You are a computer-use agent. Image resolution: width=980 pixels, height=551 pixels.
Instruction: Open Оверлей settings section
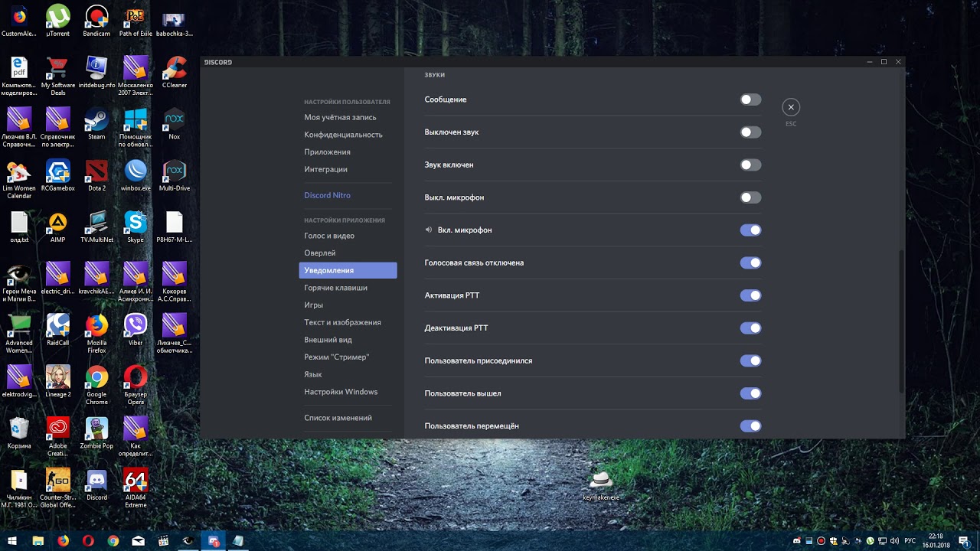[x=348, y=253]
